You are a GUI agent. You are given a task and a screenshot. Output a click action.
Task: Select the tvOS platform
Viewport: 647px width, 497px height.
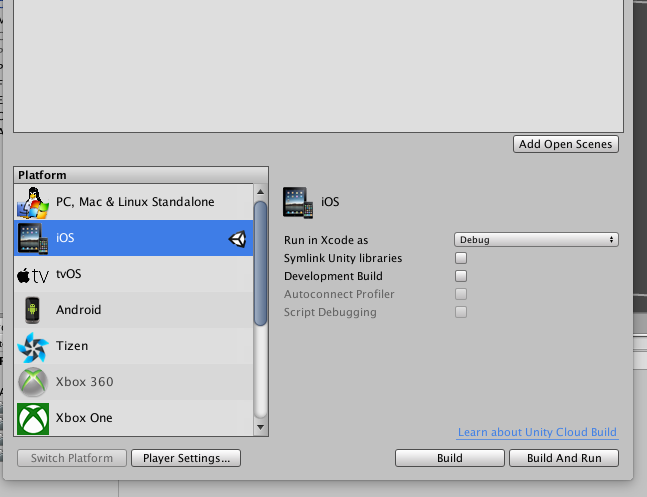point(134,274)
